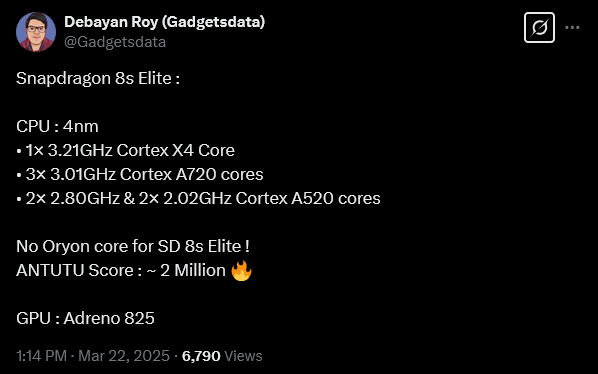Select the CPU : 4nm line
Screen dimensions: 598x374
coord(57,126)
